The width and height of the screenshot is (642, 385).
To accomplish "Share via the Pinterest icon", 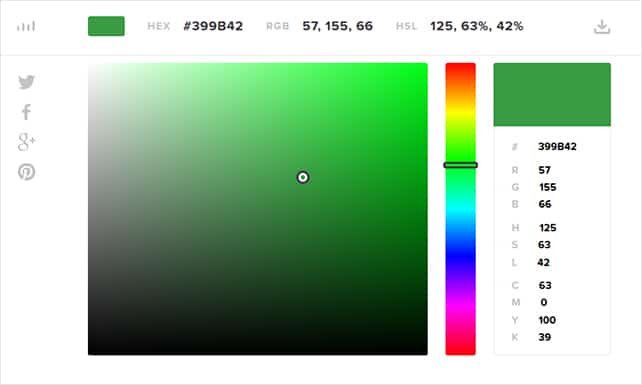I will [27, 172].
